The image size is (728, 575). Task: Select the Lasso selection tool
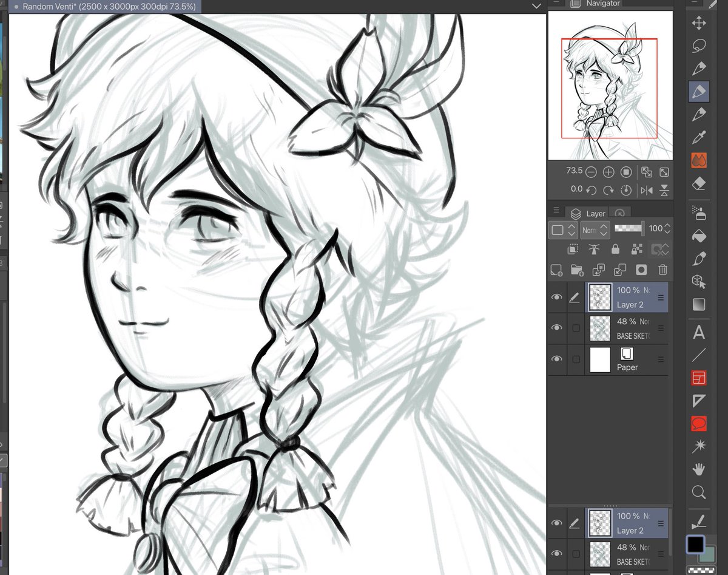tap(699, 46)
